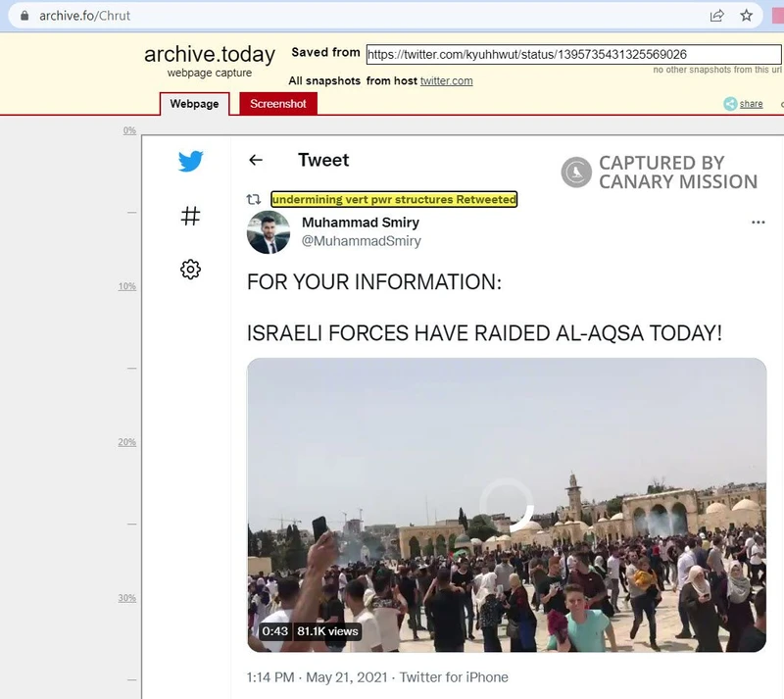Click the retweeted-by user label
Screen dimensions: 784x699
click(394, 199)
